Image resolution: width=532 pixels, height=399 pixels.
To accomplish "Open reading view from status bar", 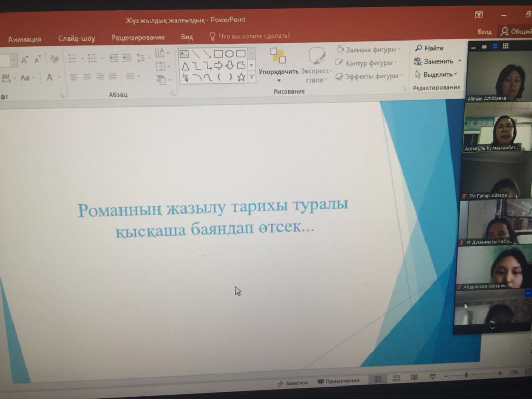I will tap(414, 378).
